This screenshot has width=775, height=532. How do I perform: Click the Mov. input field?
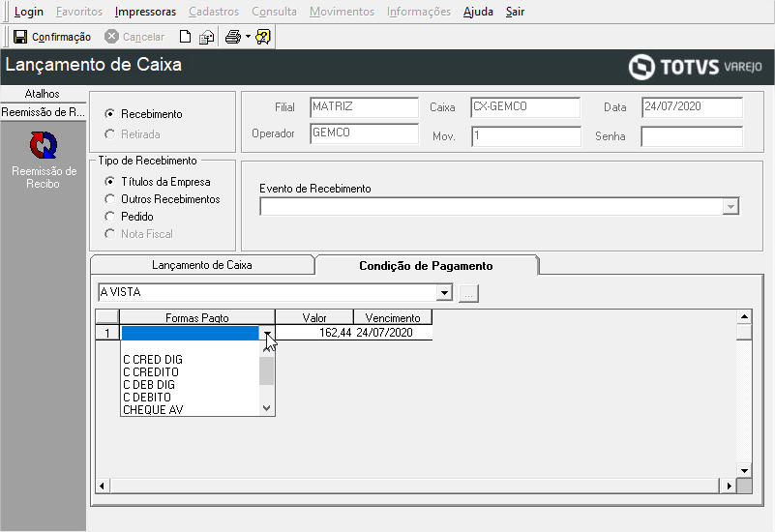[526, 136]
